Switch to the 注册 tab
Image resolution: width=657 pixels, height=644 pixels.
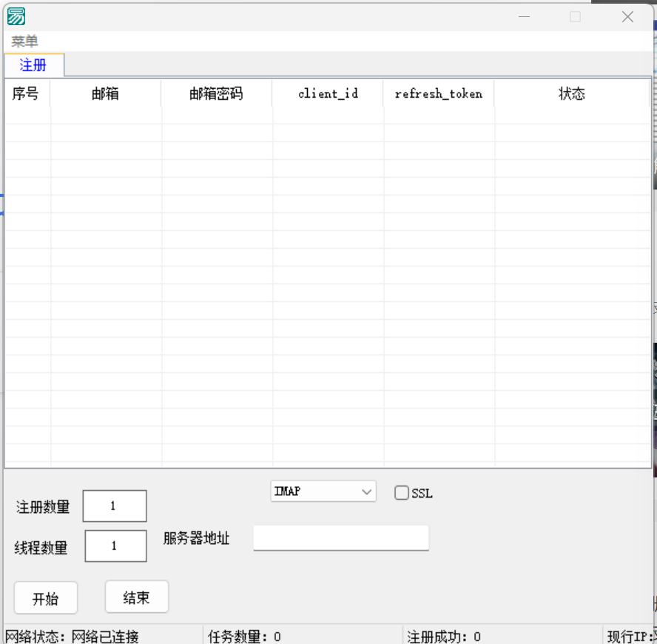[x=33, y=65]
